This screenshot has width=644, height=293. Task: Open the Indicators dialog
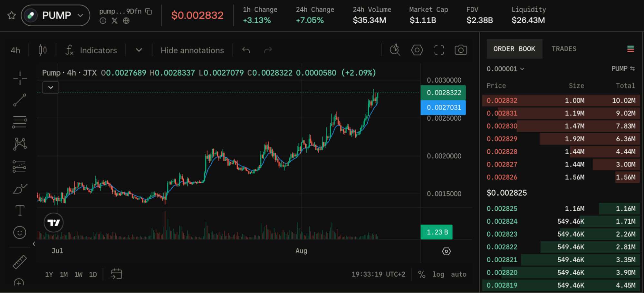click(91, 50)
